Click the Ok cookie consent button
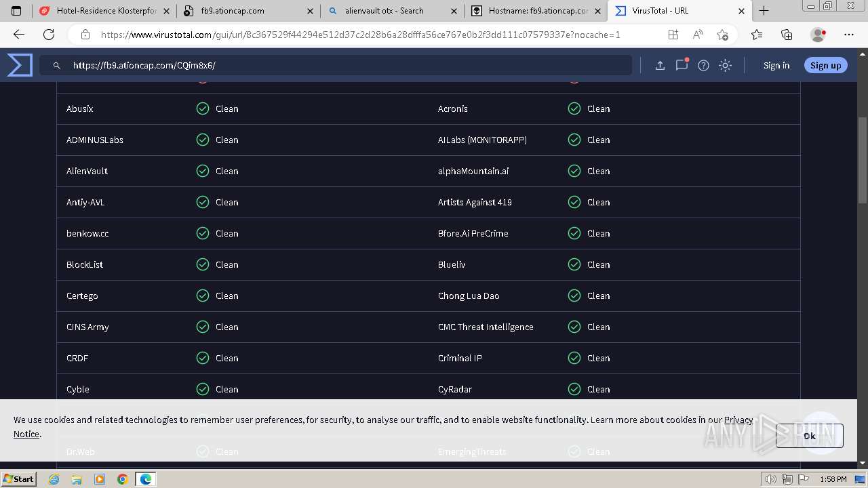This screenshot has height=488, width=868. coord(810,436)
